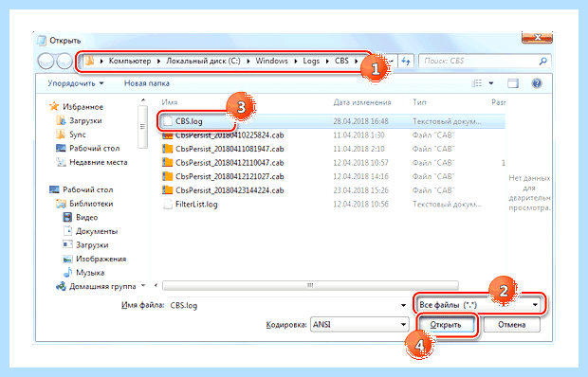The height and width of the screenshot is (377, 588).
Task: Click file list scroll-left arrow
Action: click(x=156, y=285)
